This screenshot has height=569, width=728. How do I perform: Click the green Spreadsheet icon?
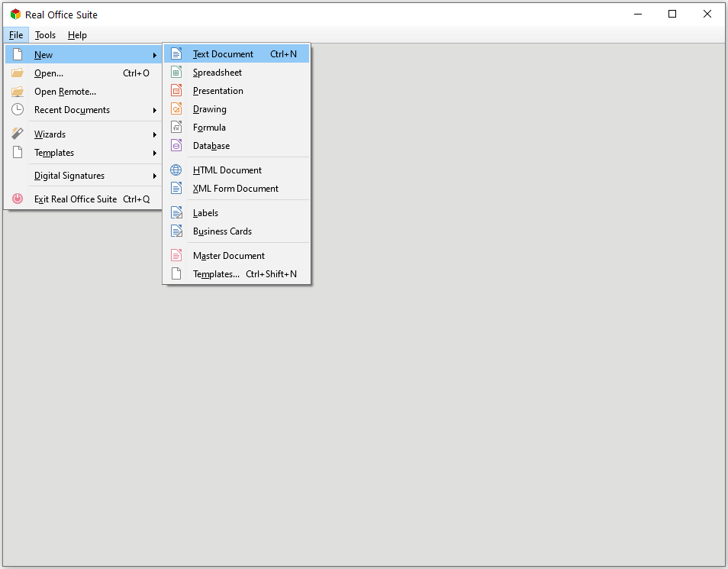(x=176, y=73)
